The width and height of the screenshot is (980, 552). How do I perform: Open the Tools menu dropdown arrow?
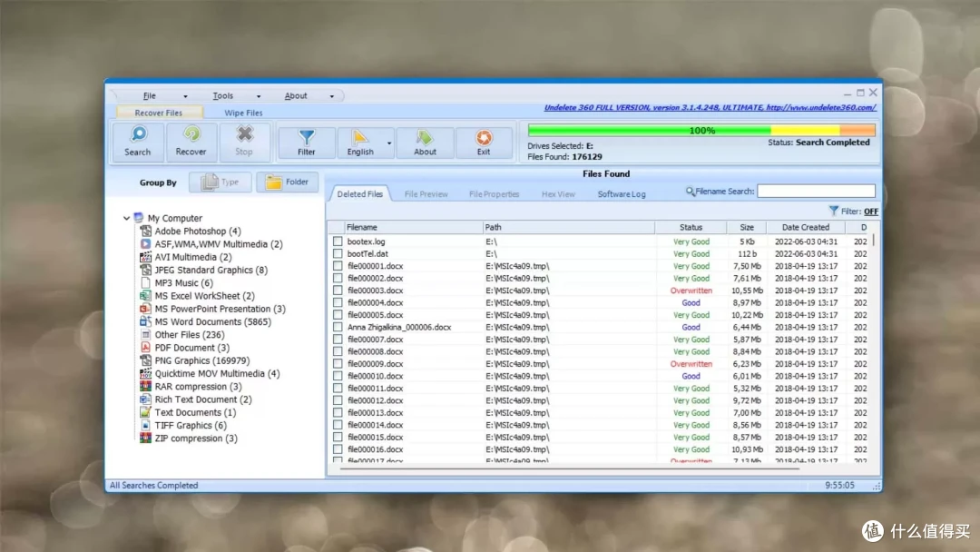click(x=259, y=96)
